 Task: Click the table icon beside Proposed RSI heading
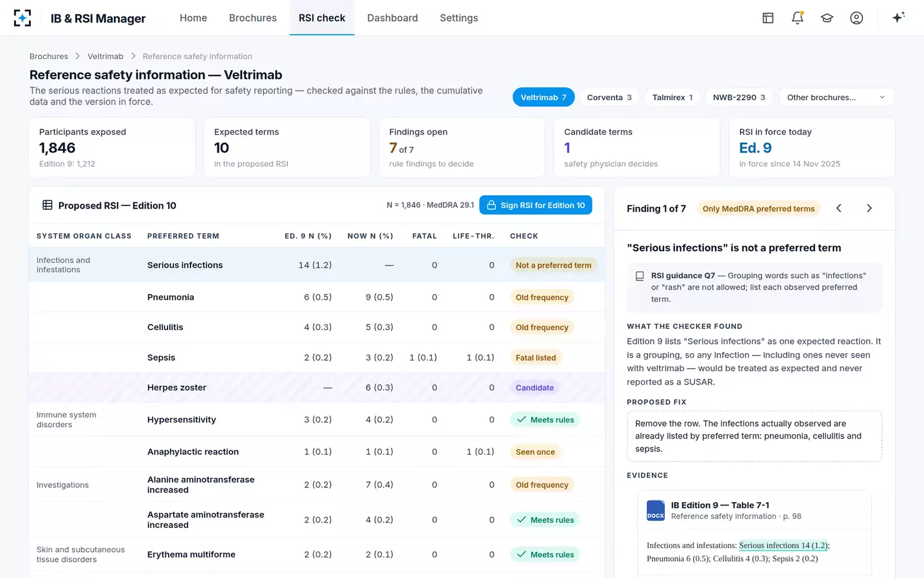pyautogui.click(x=47, y=206)
